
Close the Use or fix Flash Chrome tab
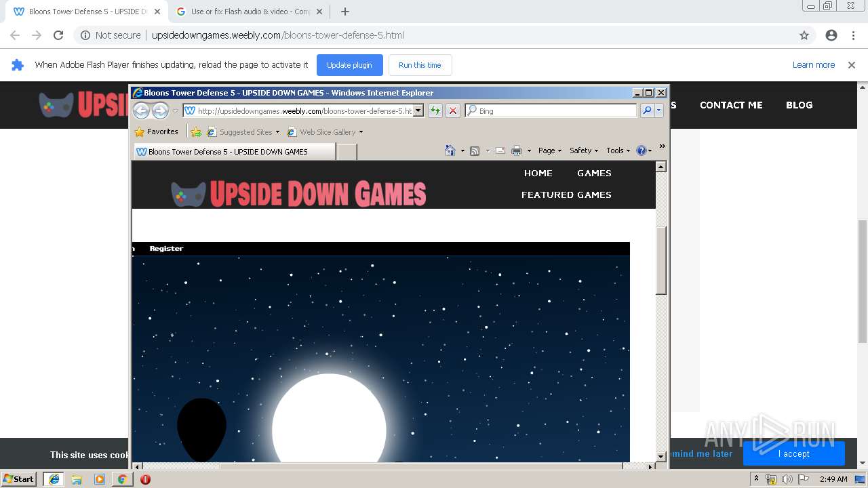point(321,12)
